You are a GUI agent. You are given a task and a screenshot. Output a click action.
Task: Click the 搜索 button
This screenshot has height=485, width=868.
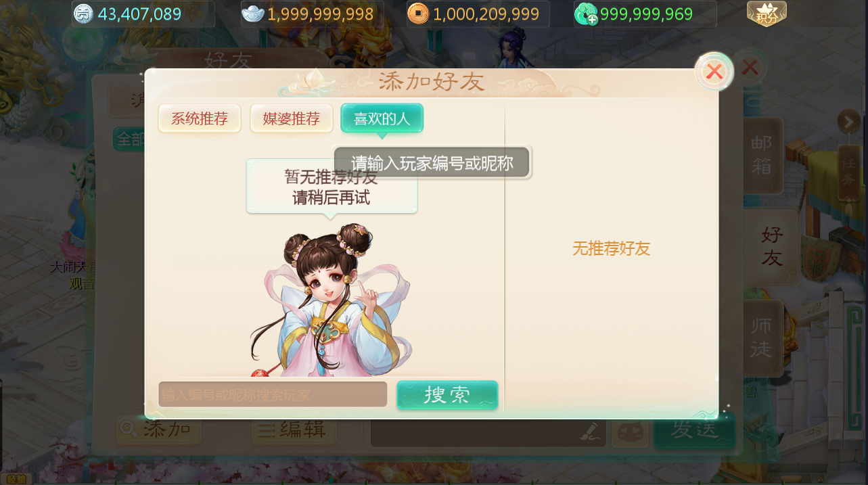point(447,395)
